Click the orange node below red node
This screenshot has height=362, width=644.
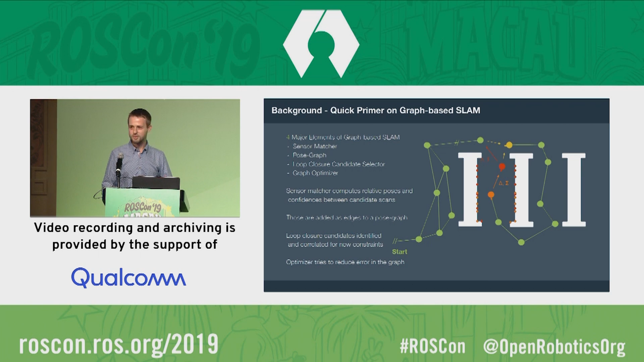(491, 194)
